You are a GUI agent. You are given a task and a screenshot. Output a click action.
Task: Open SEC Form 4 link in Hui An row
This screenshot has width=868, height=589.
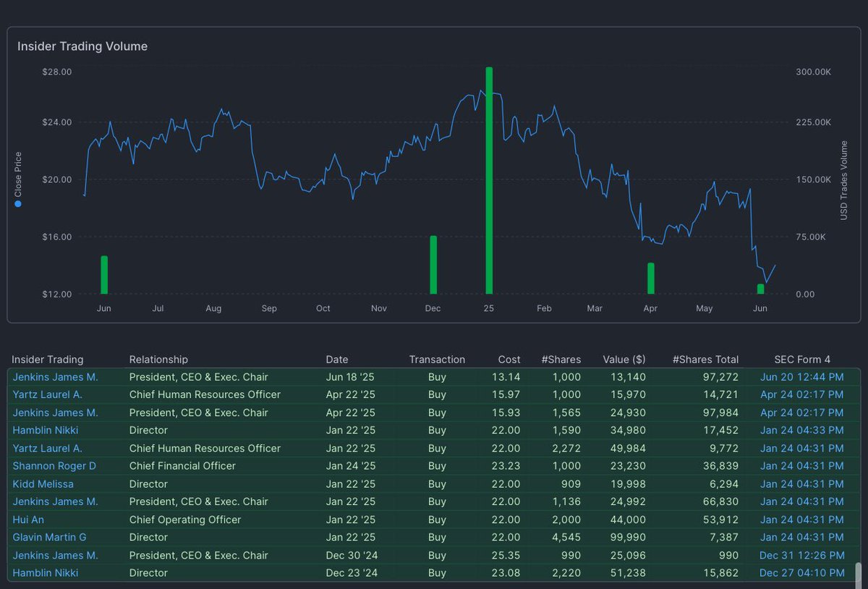click(x=801, y=520)
